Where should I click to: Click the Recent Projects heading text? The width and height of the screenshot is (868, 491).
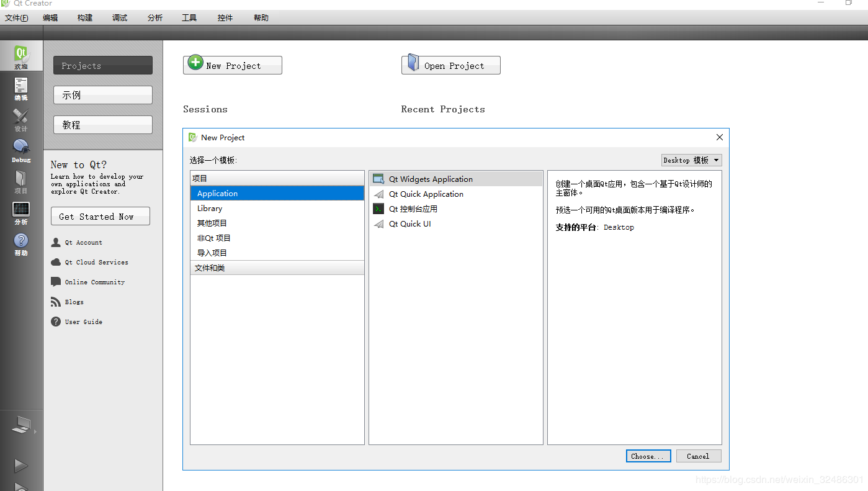point(443,109)
